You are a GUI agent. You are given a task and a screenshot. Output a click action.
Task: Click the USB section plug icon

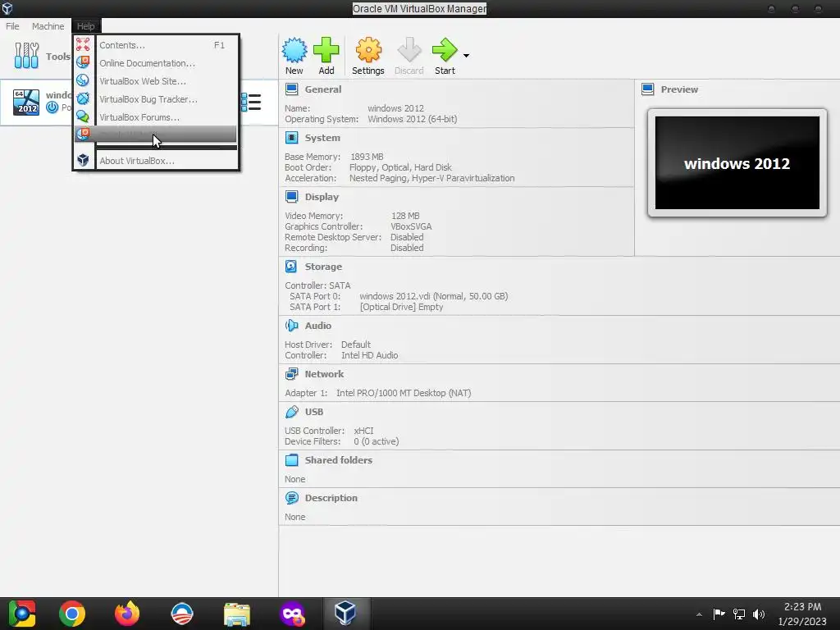tap(291, 412)
